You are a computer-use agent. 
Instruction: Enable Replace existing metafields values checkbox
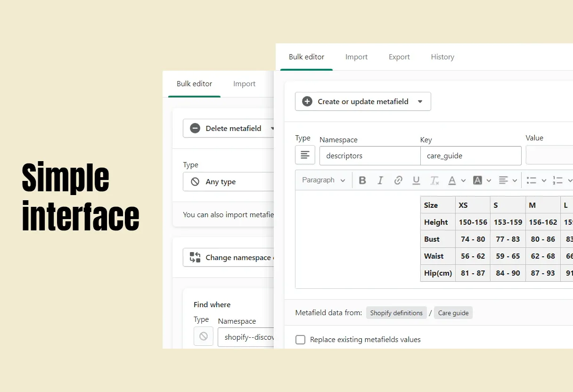(x=300, y=340)
